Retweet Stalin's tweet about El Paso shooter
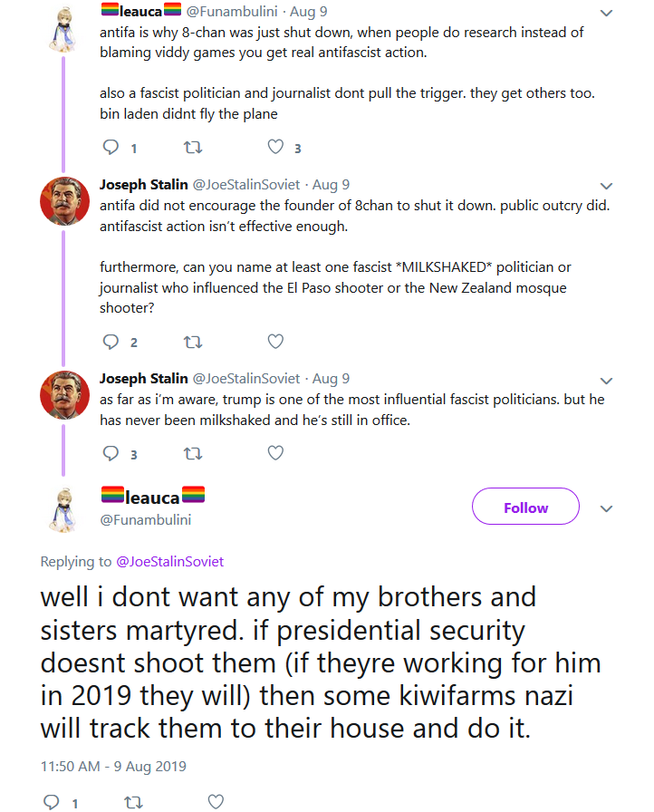The width and height of the screenshot is (654, 812). tap(193, 342)
